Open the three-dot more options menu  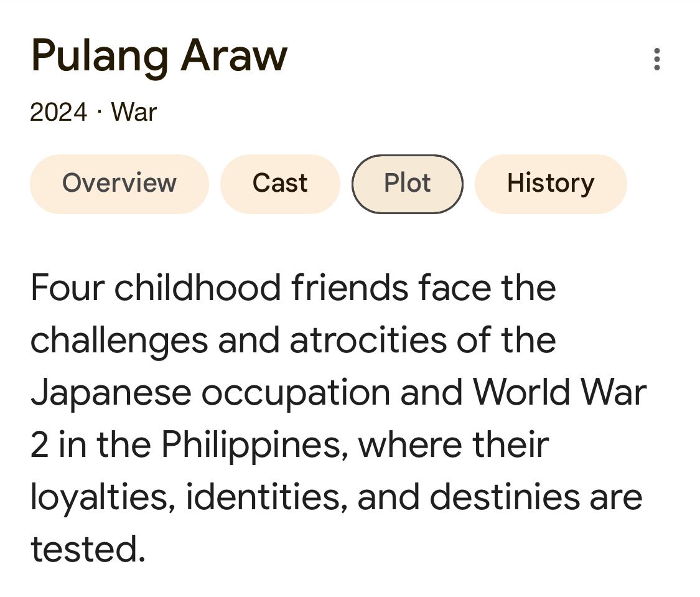656,59
